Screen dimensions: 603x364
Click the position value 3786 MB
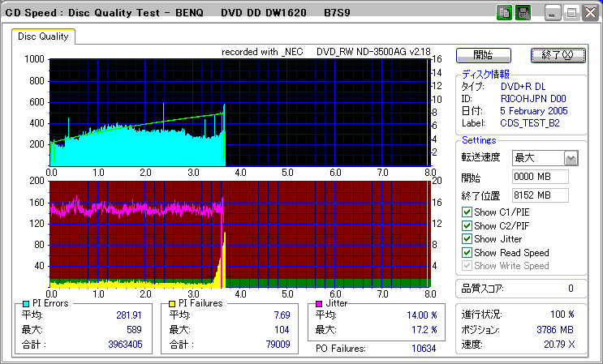[555, 330]
